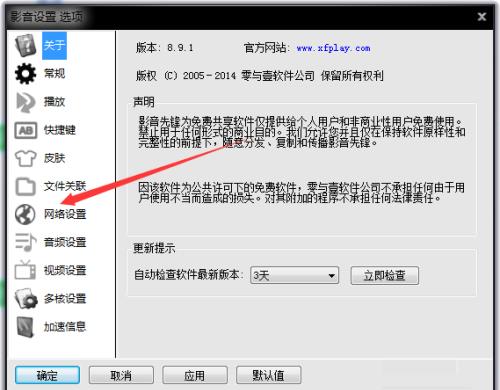Viewport: 500px width, 390px height.
Task: Click the 版本: 8.9.1 text
Action: click(x=165, y=48)
